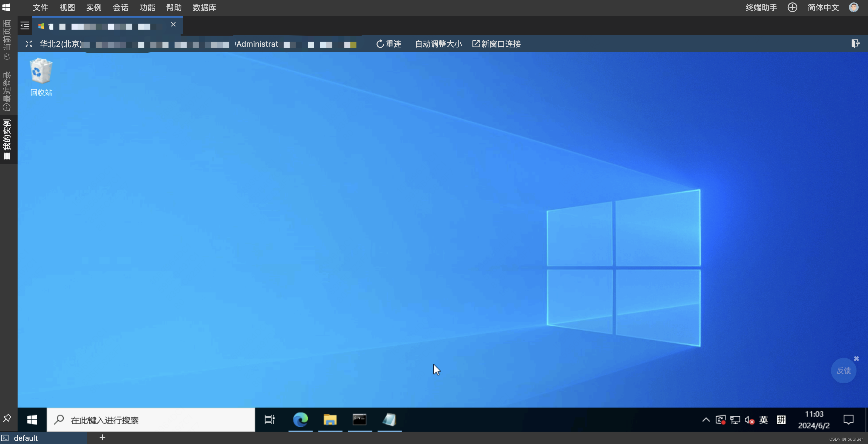Viewport: 868px width, 444px height.
Task: Open the 实例 menu
Action: [94, 7]
